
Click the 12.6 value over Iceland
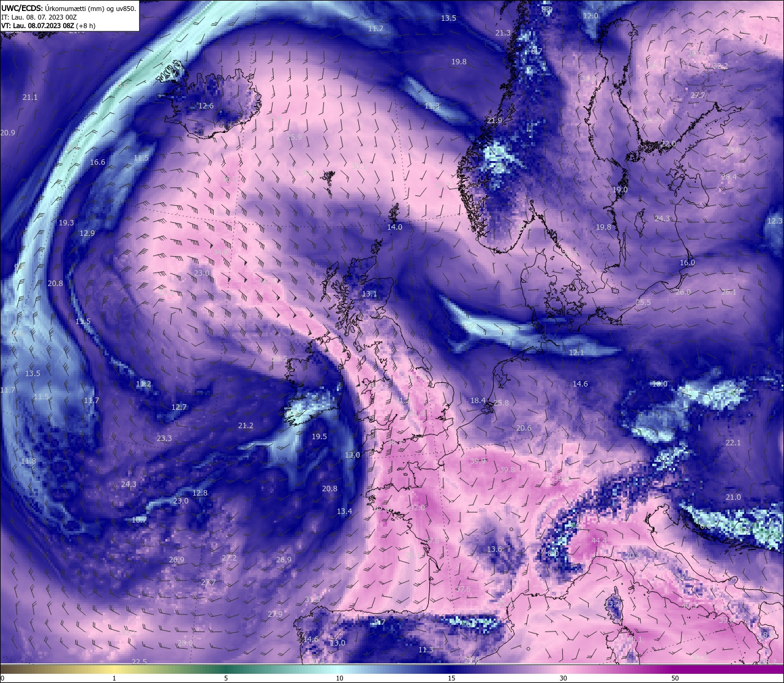tap(206, 106)
